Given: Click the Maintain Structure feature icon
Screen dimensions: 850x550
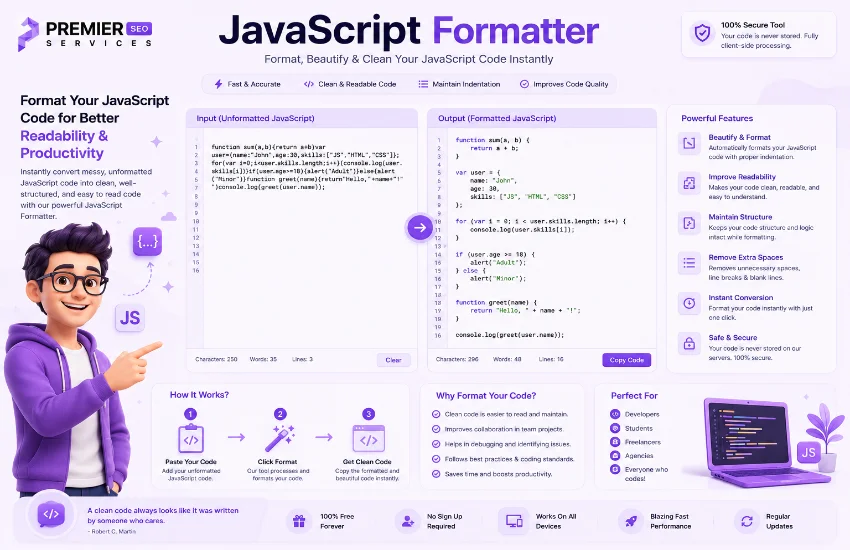Looking at the screenshot, I should tap(689, 223).
